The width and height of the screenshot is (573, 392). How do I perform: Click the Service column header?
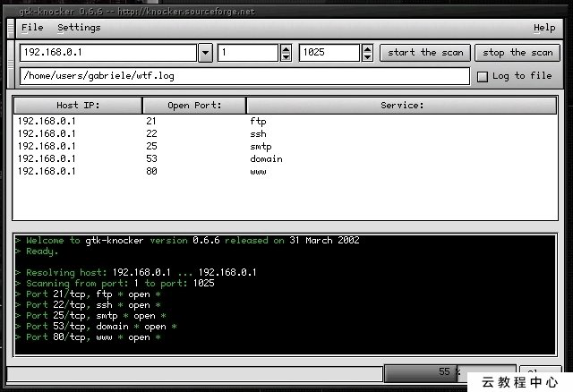click(x=402, y=106)
